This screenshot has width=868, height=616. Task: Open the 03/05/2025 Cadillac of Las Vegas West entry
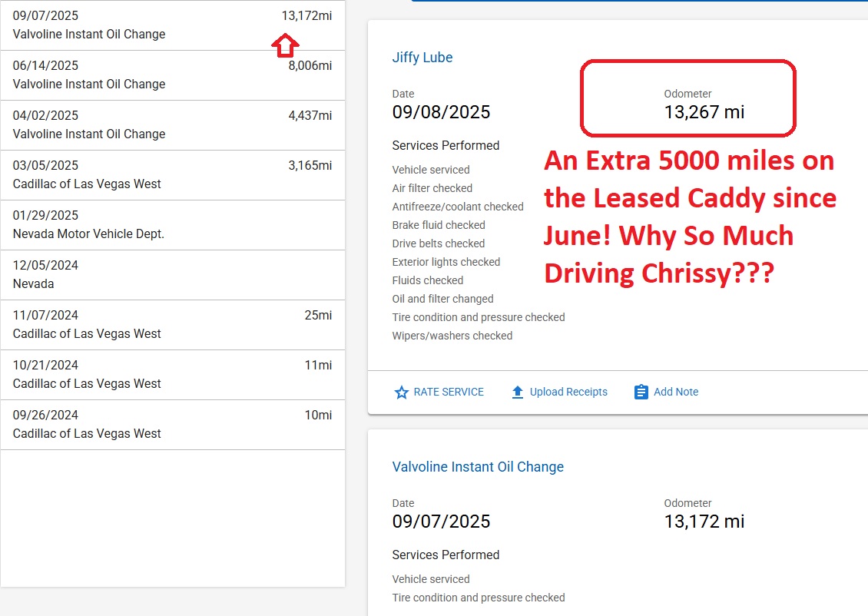(x=173, y=175)
